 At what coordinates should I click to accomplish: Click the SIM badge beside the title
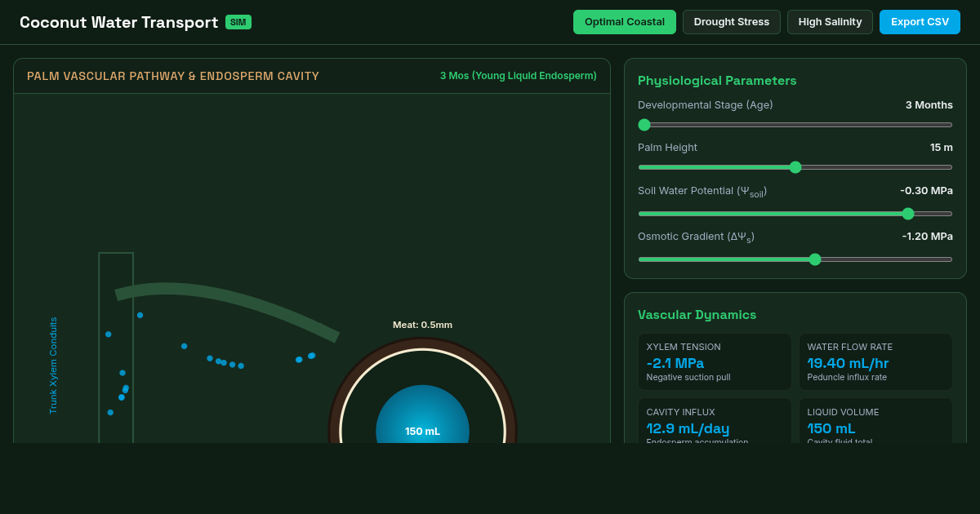[x=238, y=22]
